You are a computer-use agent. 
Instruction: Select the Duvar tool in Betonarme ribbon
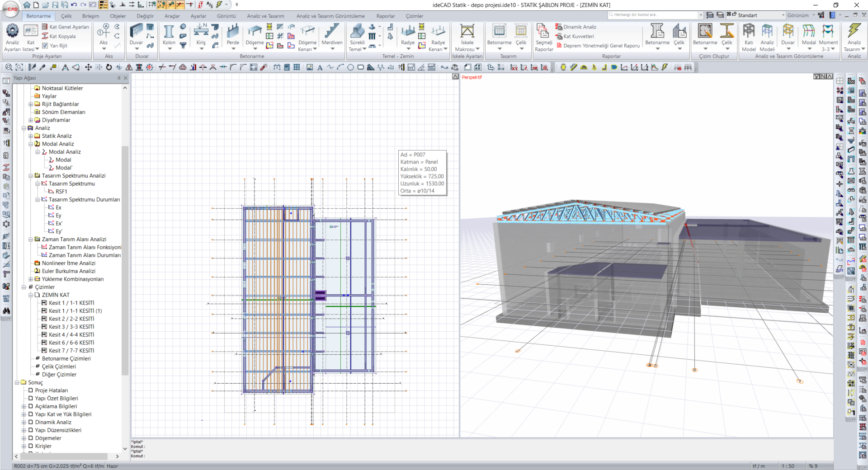[x=136, y=35]
